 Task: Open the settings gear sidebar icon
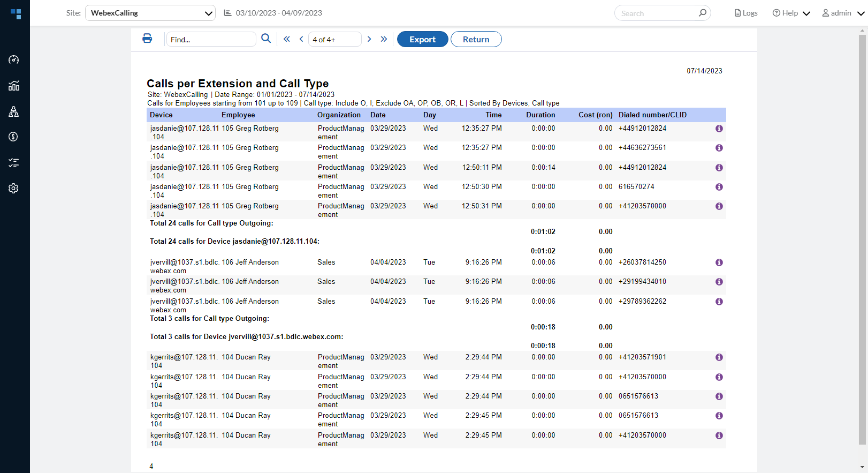click(x=14, y=189)
